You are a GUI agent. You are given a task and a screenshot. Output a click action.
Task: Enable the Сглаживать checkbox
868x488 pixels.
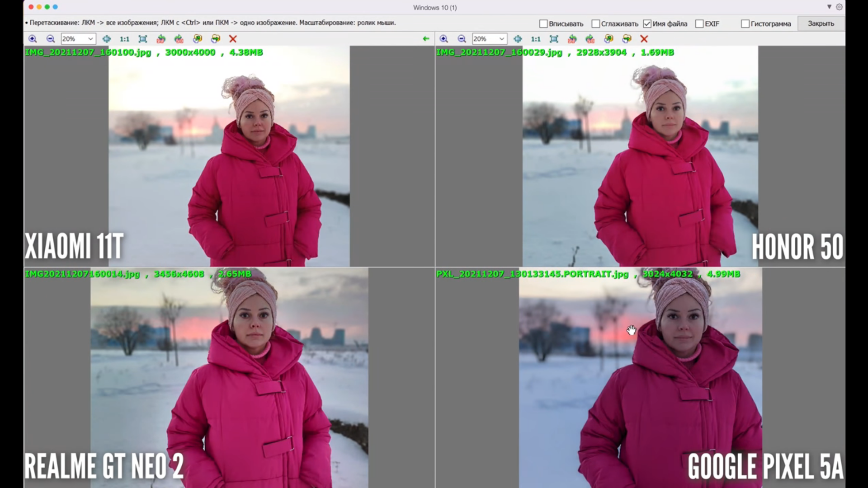[596, 23]
